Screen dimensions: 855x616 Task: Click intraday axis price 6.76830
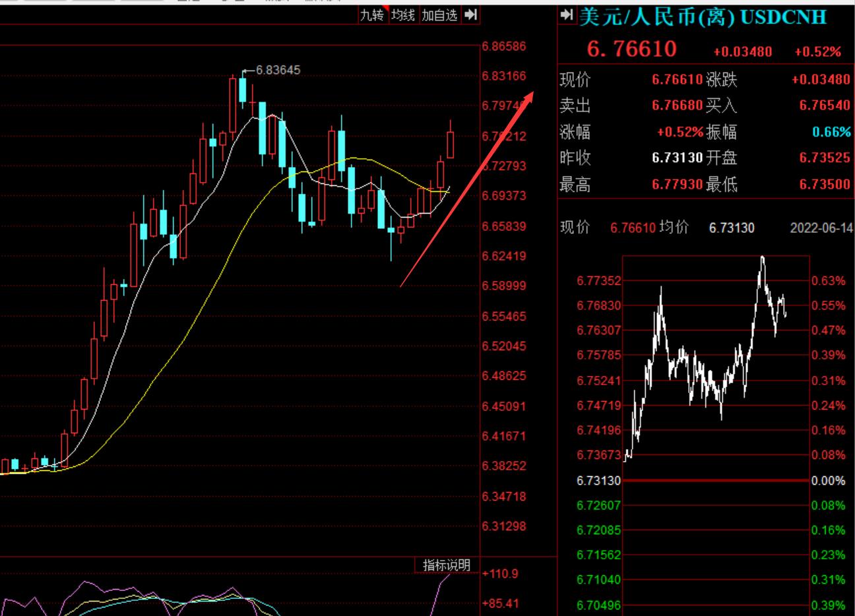point(599,306)
